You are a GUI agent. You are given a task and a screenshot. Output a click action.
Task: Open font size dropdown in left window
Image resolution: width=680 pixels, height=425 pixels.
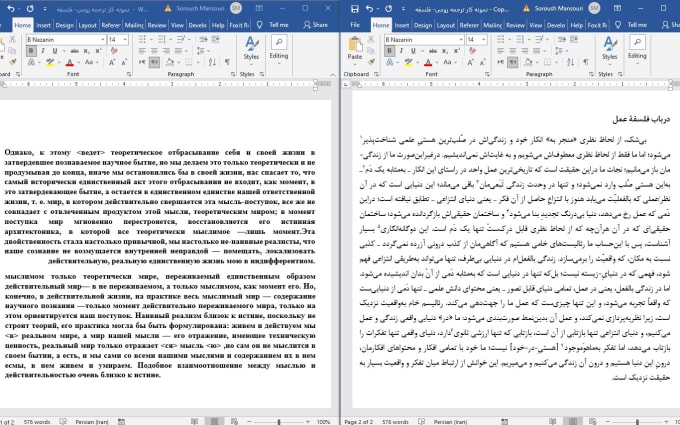pos(125,39)
